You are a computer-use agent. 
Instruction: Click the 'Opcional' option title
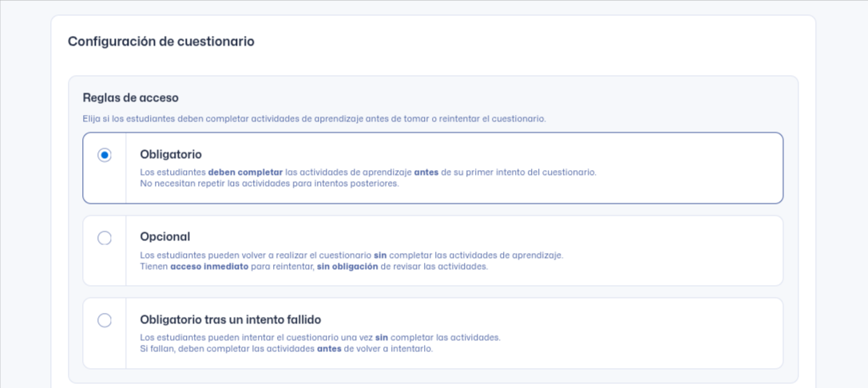[x=164, y=237]
